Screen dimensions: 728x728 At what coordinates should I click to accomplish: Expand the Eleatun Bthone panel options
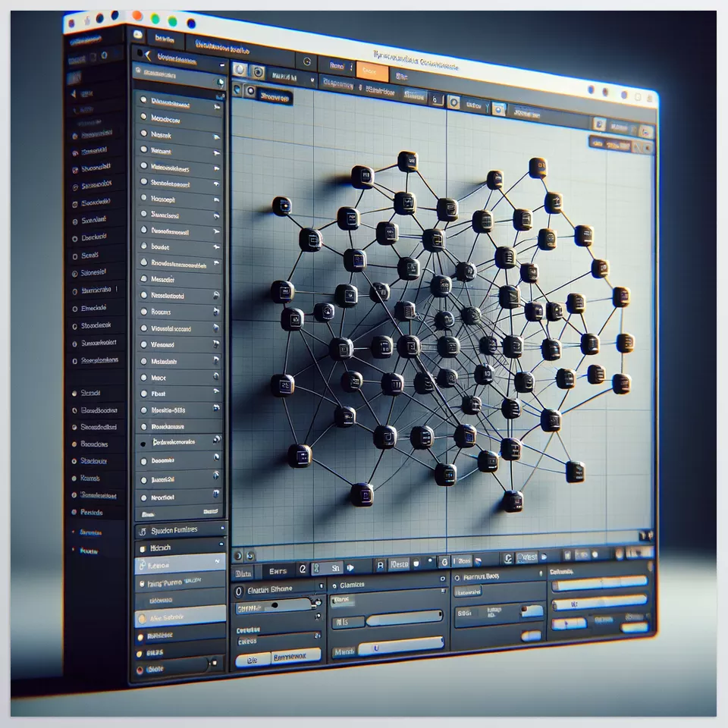pos(322,586)
